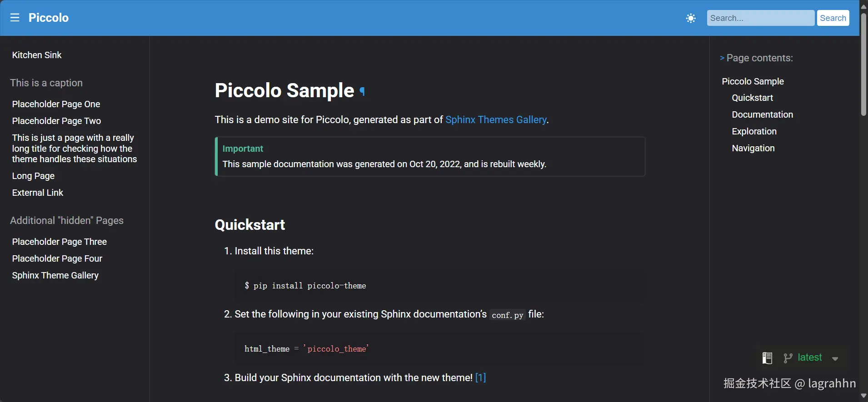The width and height of the screenshot is (868, 402).
Task: Click the Read the Docs book icon
Action: tap(767, 358)
